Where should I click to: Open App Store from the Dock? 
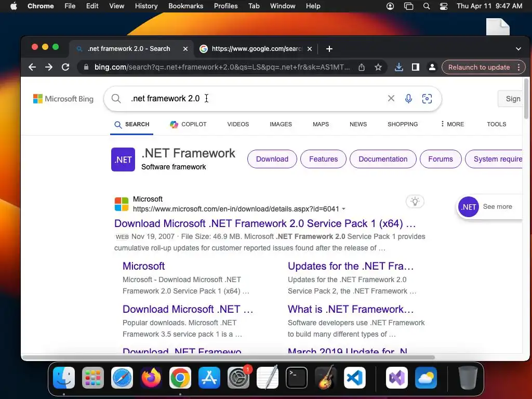coord(209,378)
